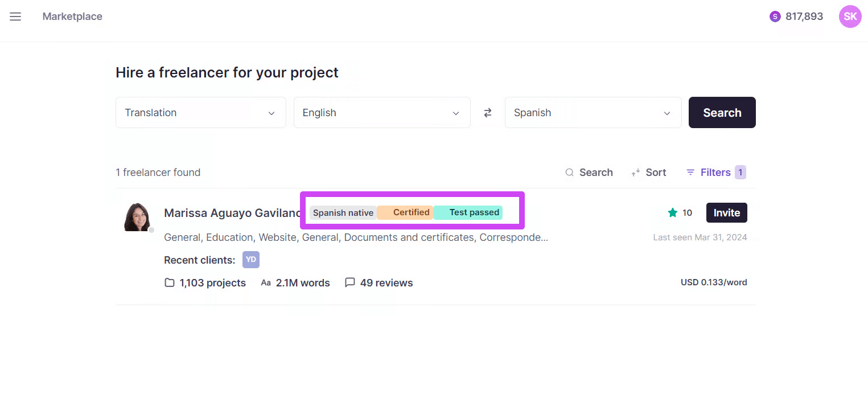Click the 2.1M words label
This screenshot has width=868, height=402.
click(303, 283)
